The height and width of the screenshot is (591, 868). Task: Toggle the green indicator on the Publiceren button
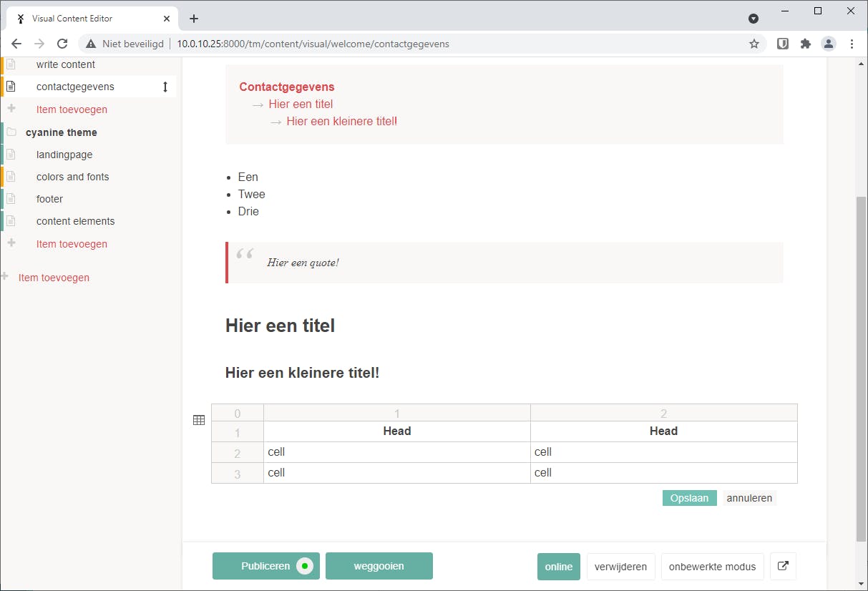click(x=306, y=565)
